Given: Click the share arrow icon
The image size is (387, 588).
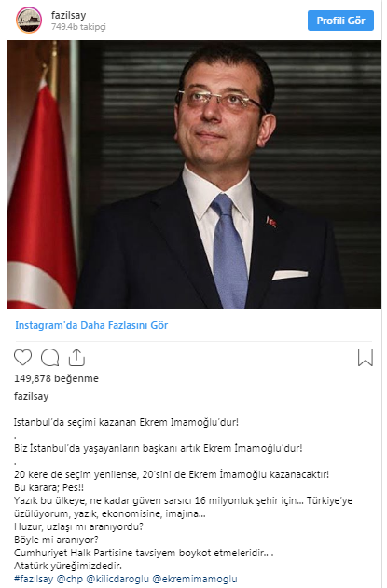Looking at the screenshot, I should click(76, 358).
